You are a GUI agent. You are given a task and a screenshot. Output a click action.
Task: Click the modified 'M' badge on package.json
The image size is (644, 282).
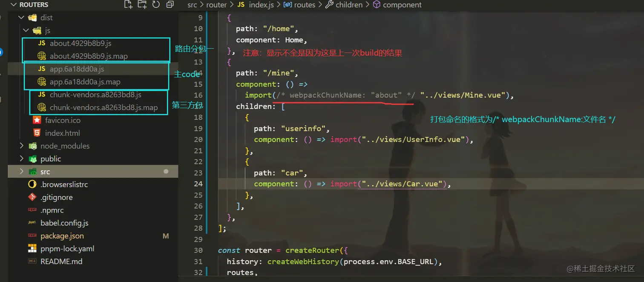[x=166, y=236]
